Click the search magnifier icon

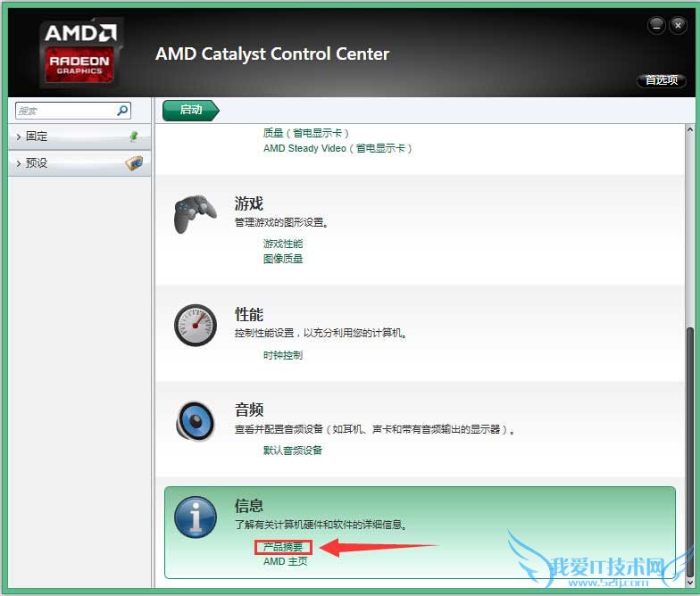point(122,111)
